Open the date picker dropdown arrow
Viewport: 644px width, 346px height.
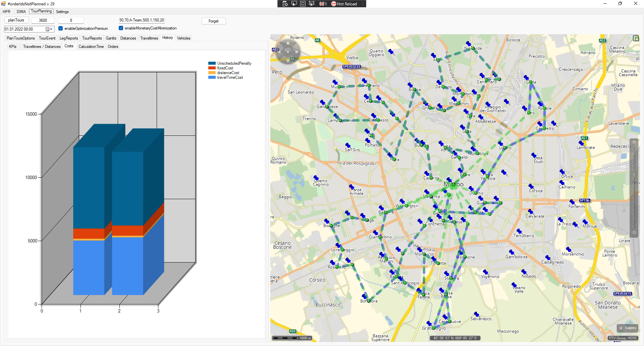click(51, 29)
